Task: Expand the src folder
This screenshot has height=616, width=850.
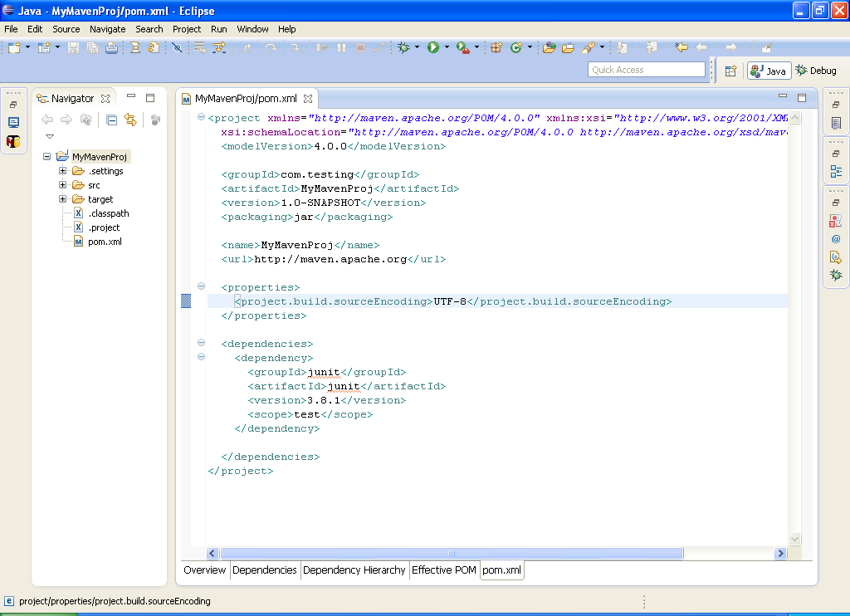Action: pyautogui.click(x=63, y=185)
